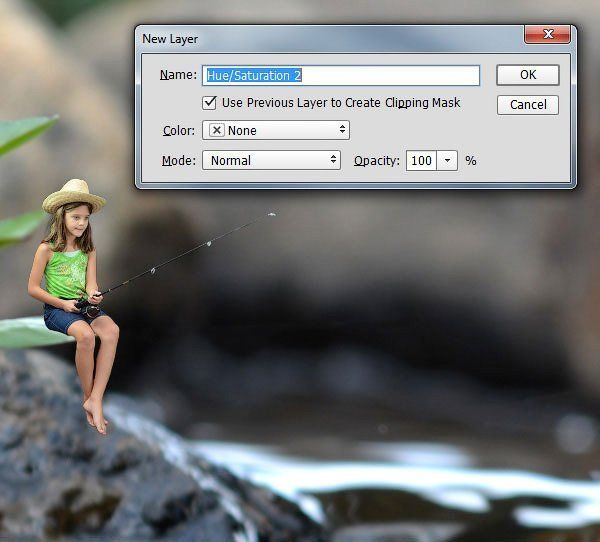600x542 pixels.
Task: Click the OK button in New Layer dialog
Action: tap(528, 75)
